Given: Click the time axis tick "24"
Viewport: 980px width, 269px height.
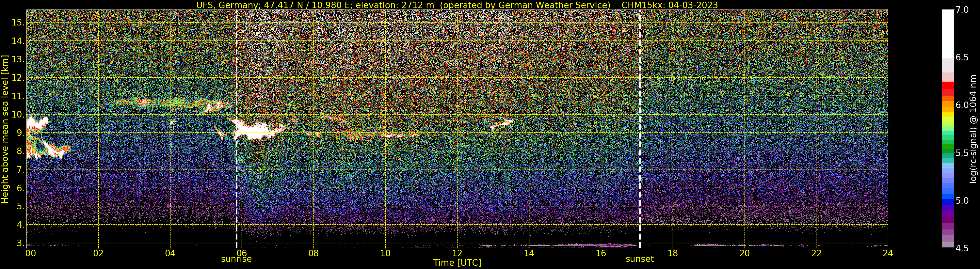Looking at the screenshot, I should pyautogui.click(x=888, y=253).
